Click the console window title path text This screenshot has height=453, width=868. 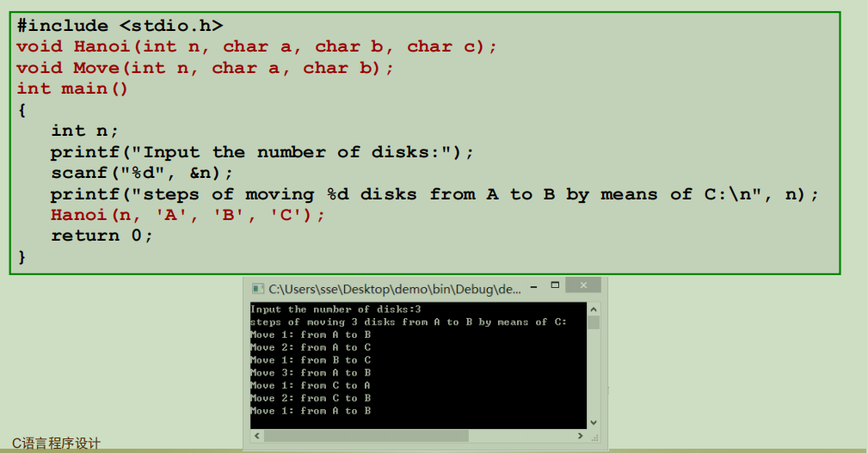coord(395,290)
